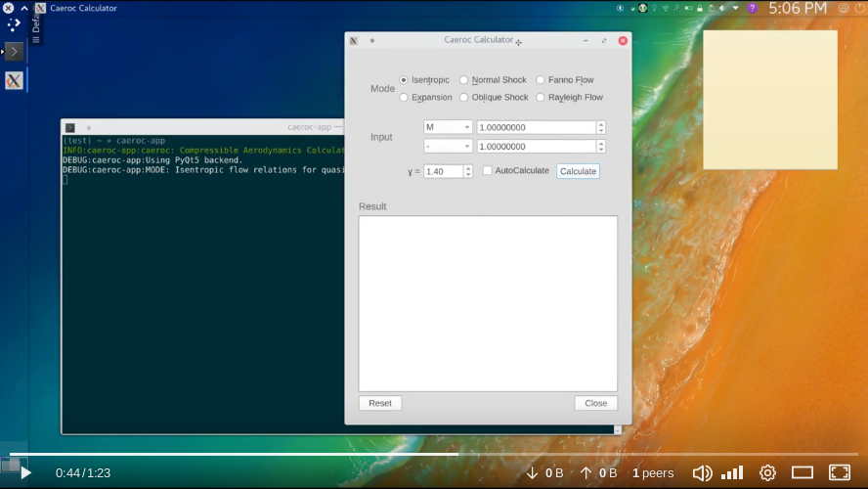Toggle theater mode rectangle icon
Screen dimensions: 868x489
(x=803, y=473)
